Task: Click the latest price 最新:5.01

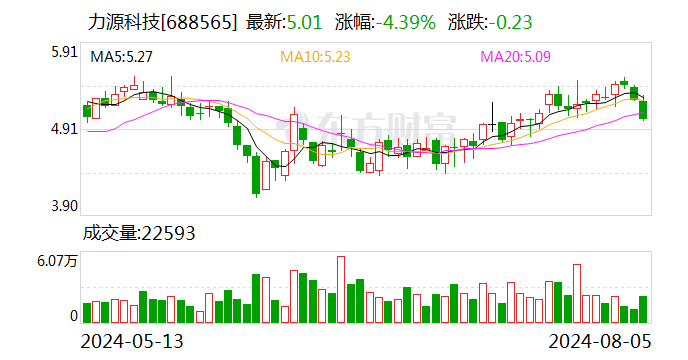Action: click(x=284, y=22)
